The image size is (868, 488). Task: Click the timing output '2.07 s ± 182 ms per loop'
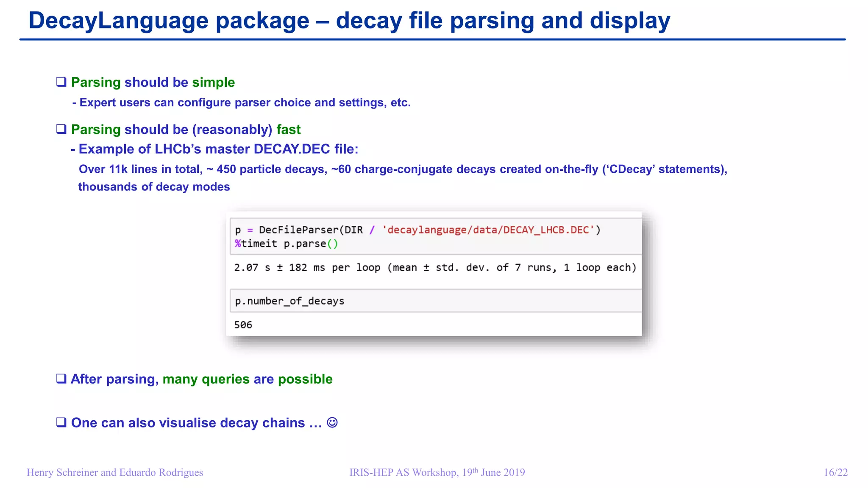coord(435,268)
